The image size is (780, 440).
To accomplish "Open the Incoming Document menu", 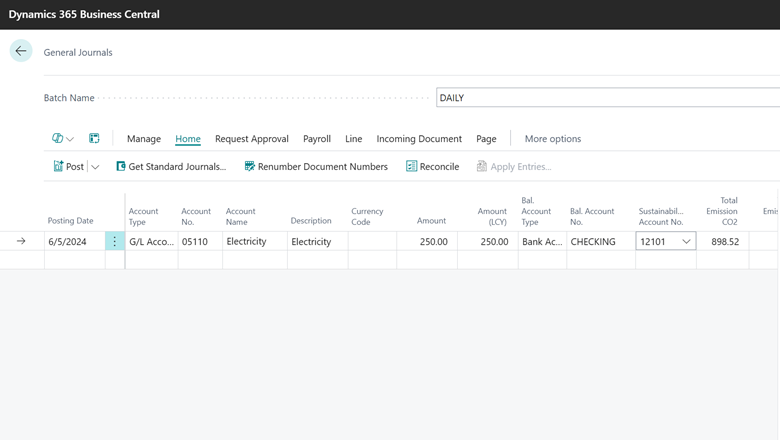I will pyautogui.click(x=419, y=139).
